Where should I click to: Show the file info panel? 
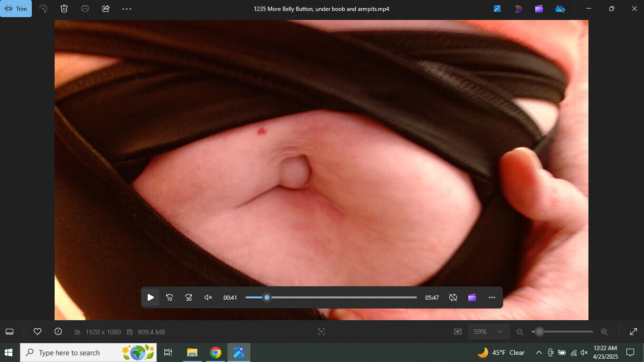click(58, 332)
